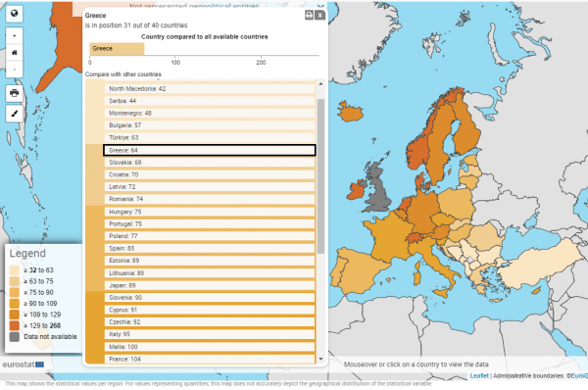Zoom out the map with minus button
The height and width of the screenshot is (390, 588).
(15, 70)
